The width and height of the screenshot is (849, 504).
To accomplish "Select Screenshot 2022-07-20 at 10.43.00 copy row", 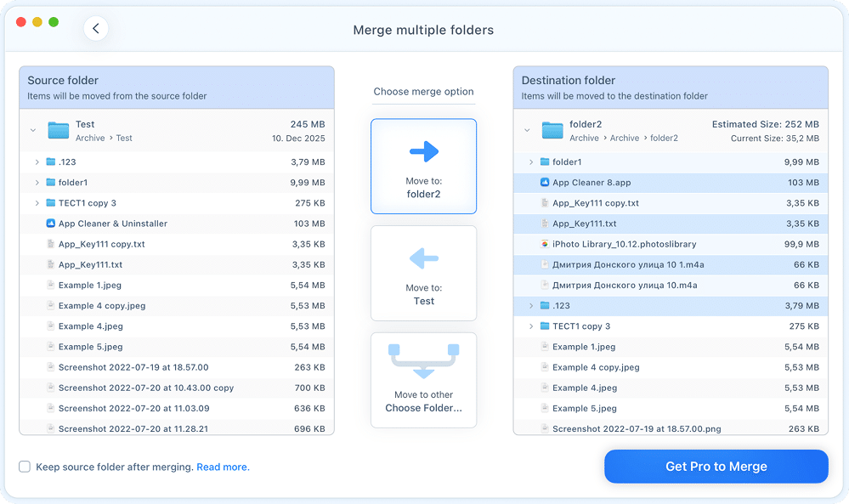I will tap(177, 388).
